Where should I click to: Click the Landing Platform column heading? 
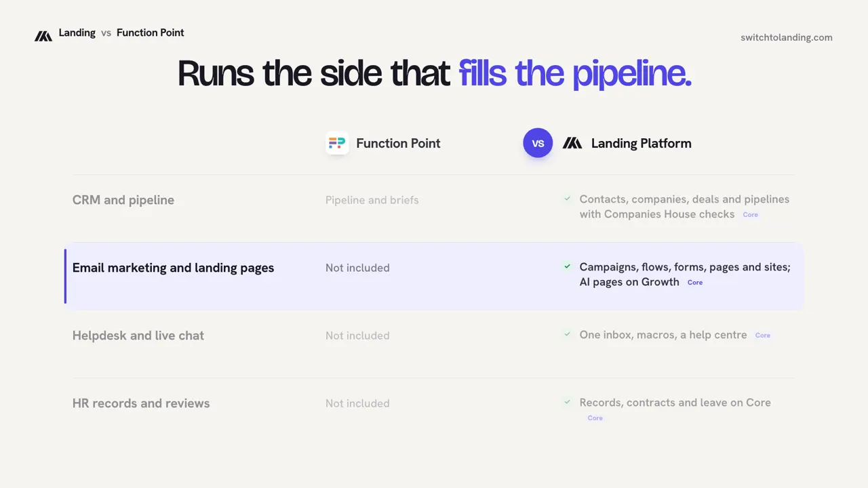point(641,143)
